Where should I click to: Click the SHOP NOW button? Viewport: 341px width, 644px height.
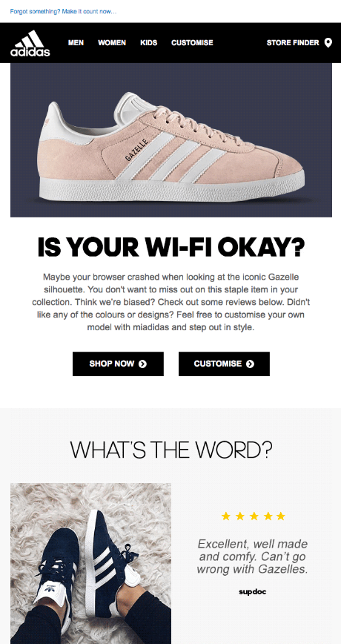pyautogui.click(x=118, y=364)
